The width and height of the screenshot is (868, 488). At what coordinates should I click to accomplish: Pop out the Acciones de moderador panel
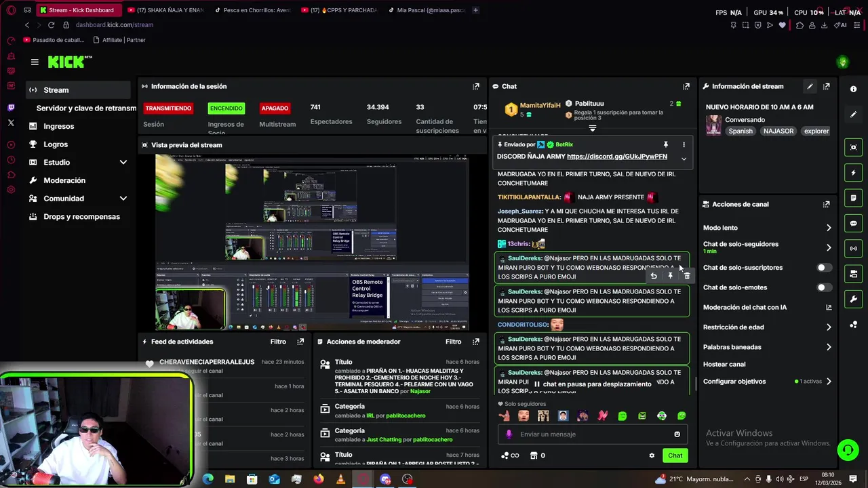[x=476, y=342]
